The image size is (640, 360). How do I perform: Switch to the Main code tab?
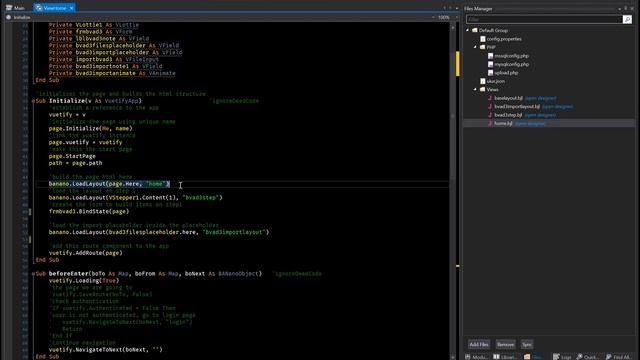click(x=15, y=8)
